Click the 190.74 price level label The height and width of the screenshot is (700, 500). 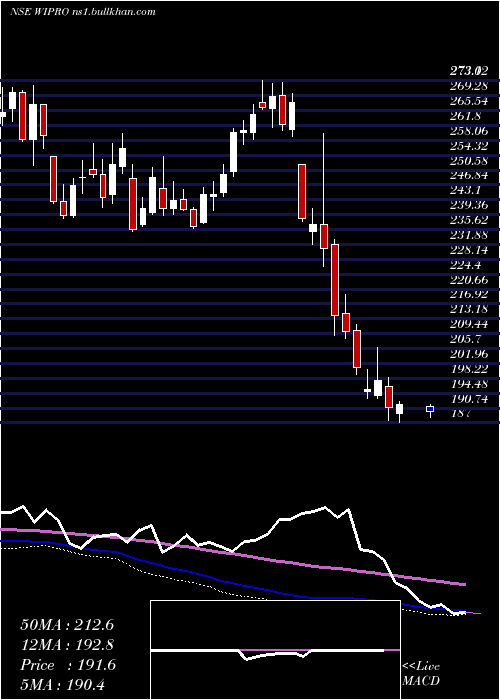[x=469, y=399]
